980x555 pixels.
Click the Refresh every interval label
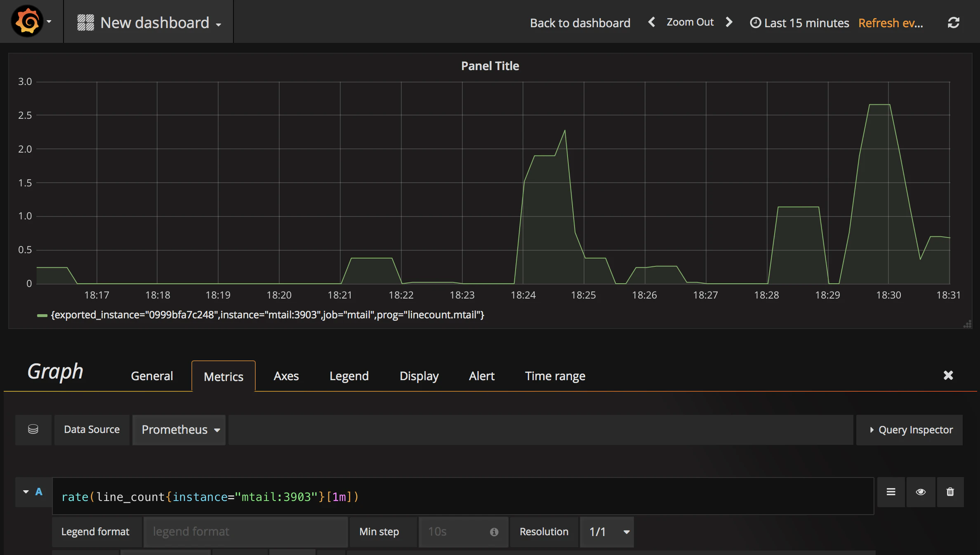890,23
